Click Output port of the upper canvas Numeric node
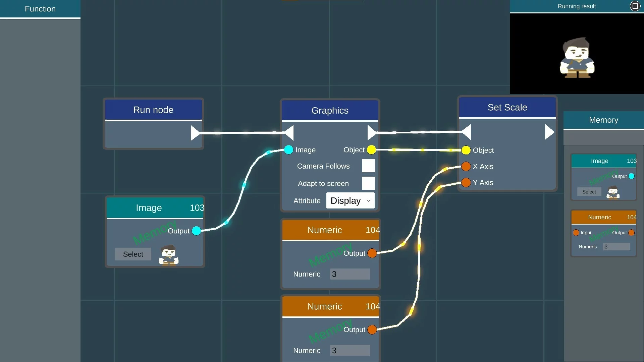 tap(372, 253)
